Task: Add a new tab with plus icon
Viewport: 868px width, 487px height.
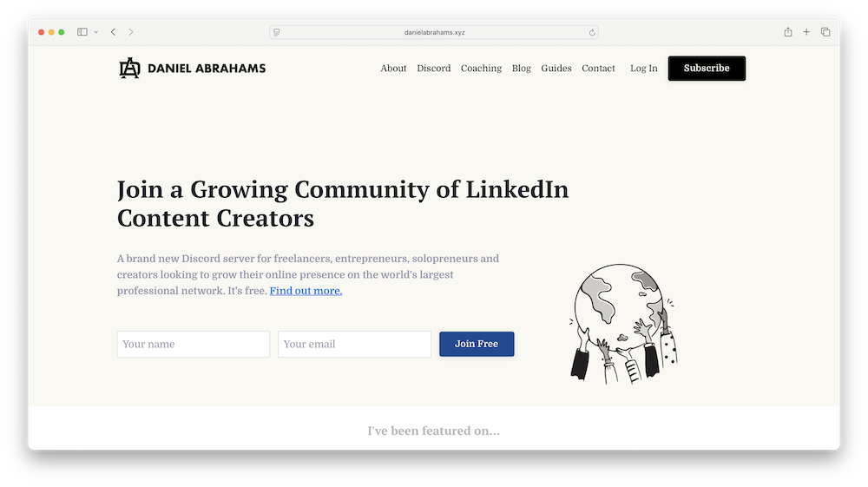Action: [x=806, y=32]
